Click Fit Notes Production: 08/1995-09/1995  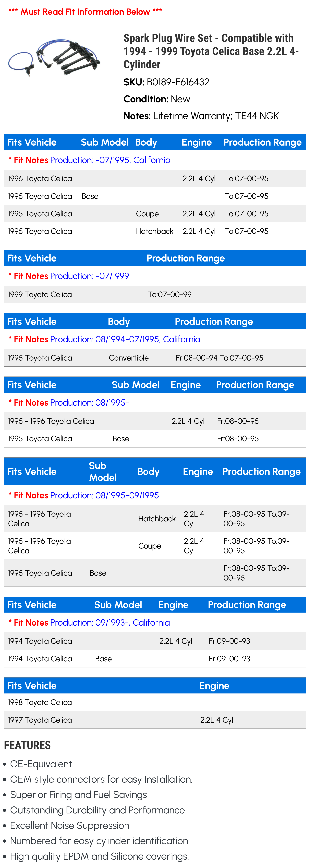click(84, 495)
